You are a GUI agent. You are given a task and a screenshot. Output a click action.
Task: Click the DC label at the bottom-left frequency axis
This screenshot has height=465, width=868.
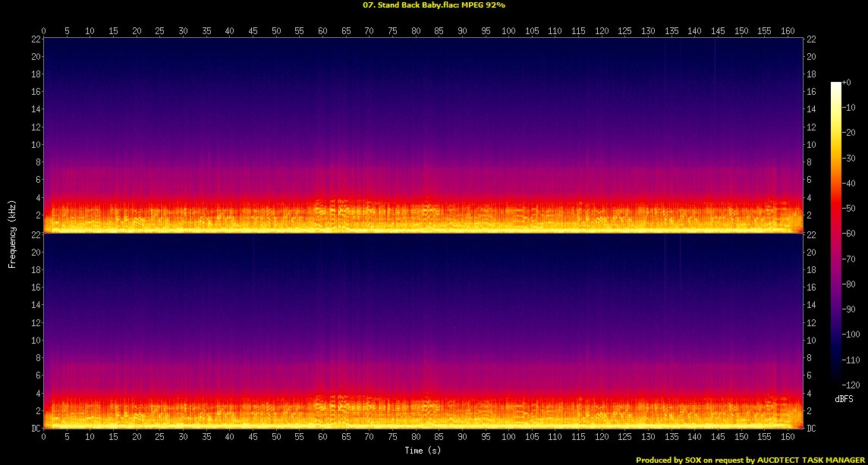[33, 429]
